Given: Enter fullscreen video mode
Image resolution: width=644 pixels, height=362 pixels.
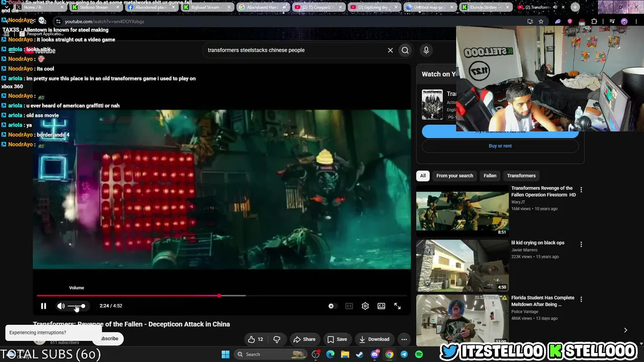Looking at the screenshot, I should [397, 306].
